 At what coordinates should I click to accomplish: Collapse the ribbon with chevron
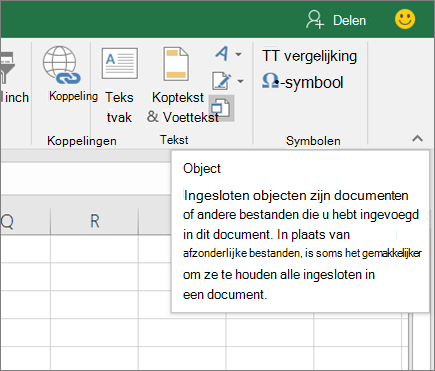(x=417, y=138)
